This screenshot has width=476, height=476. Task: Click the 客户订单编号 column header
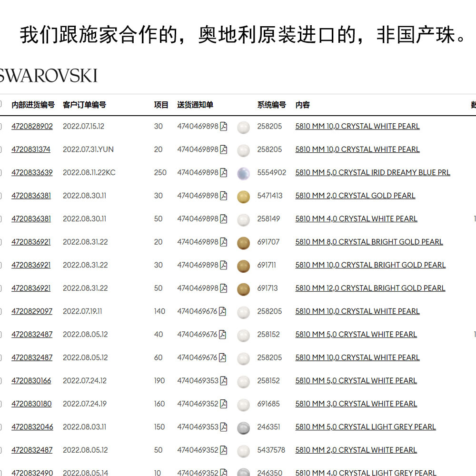84,105
